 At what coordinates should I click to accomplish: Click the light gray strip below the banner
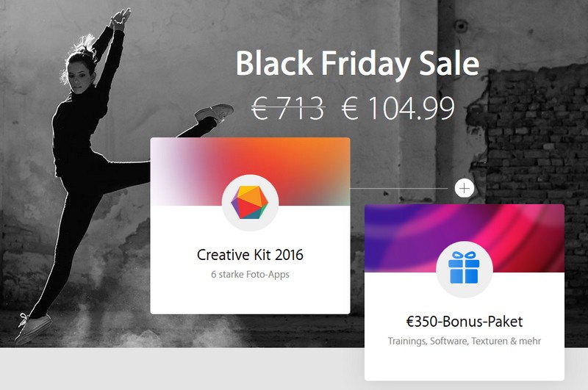tap(180, 369)
